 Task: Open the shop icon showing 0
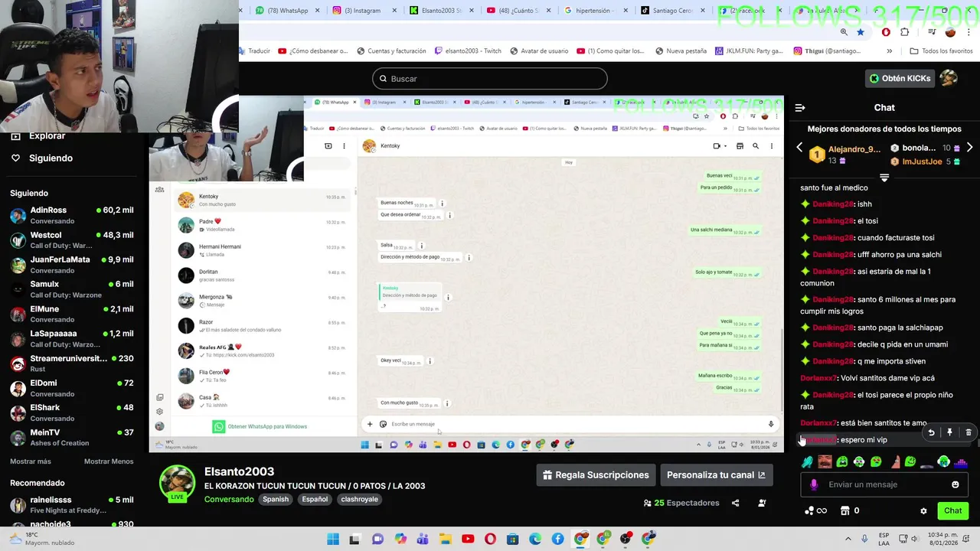(x=845, y=510)
